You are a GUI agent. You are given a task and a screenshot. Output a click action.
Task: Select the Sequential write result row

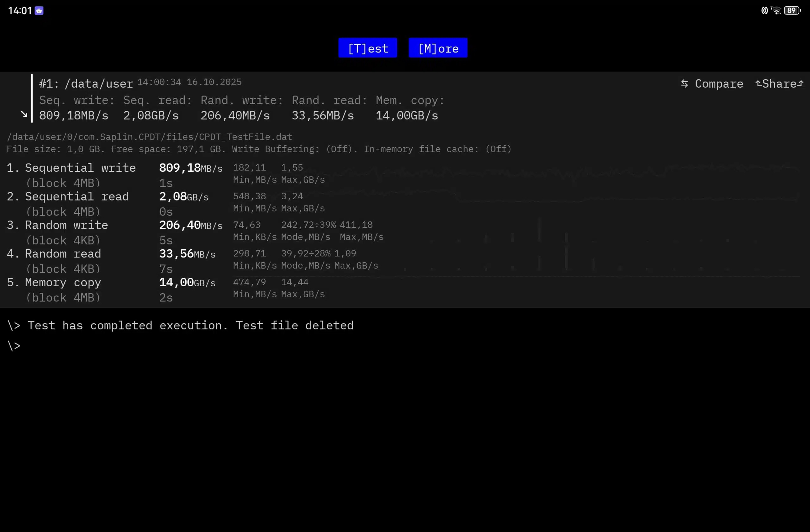click(80, 168)
